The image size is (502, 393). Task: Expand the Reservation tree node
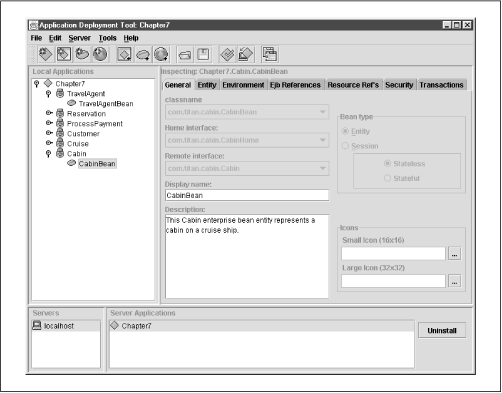click(49, 113)
